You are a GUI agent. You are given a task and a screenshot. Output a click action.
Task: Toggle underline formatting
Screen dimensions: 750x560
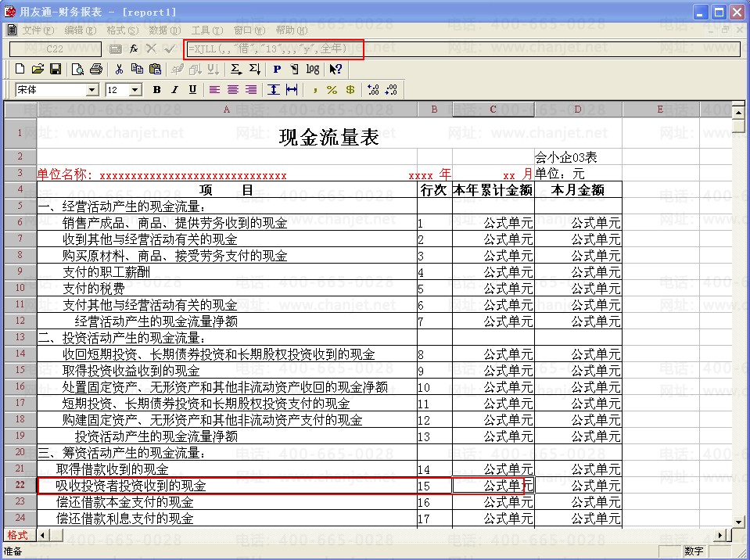(x=192, y=89)
